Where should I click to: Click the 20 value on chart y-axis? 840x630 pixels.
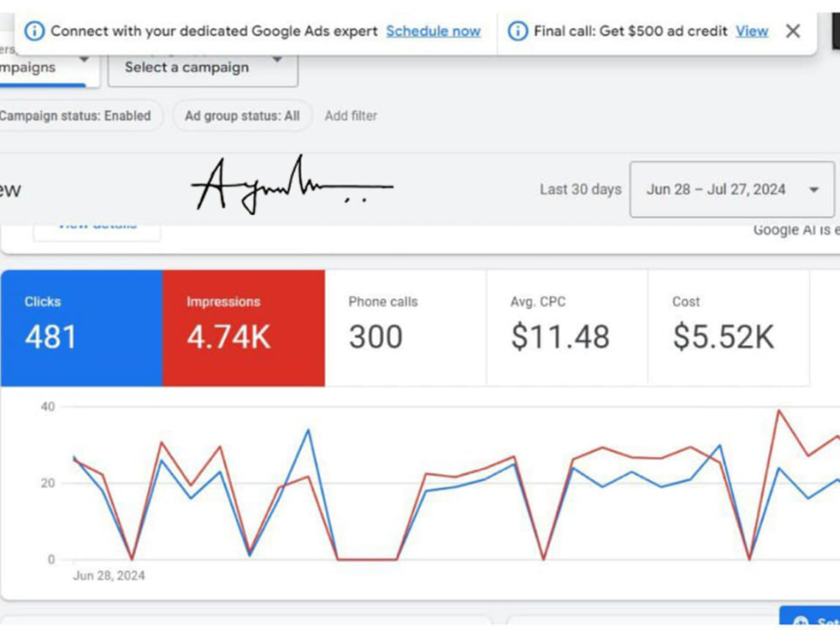48,483
